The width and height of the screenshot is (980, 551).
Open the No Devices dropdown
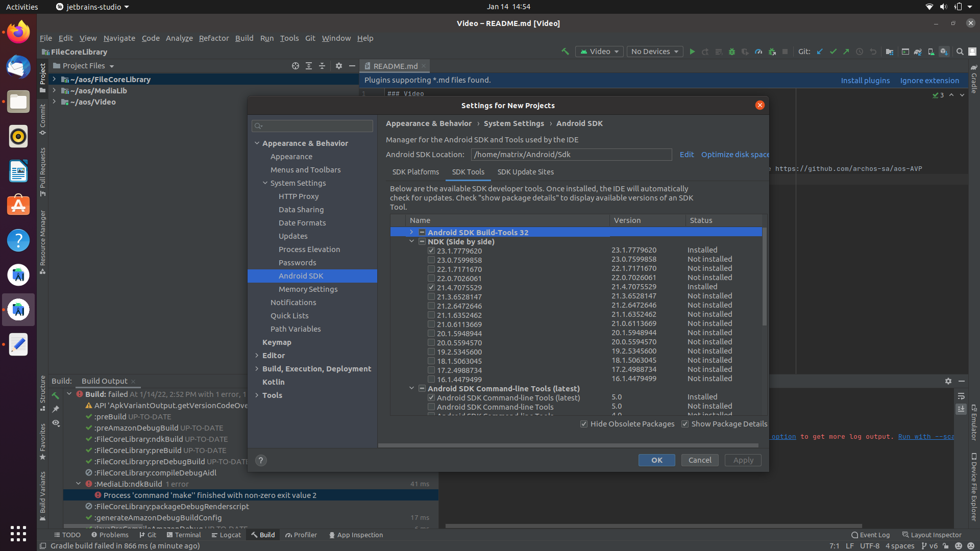[x=654, y=52]
